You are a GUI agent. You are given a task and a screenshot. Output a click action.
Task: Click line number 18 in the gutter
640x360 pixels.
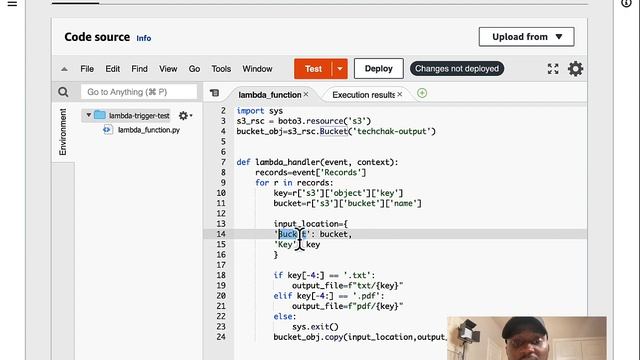(221, 275)
